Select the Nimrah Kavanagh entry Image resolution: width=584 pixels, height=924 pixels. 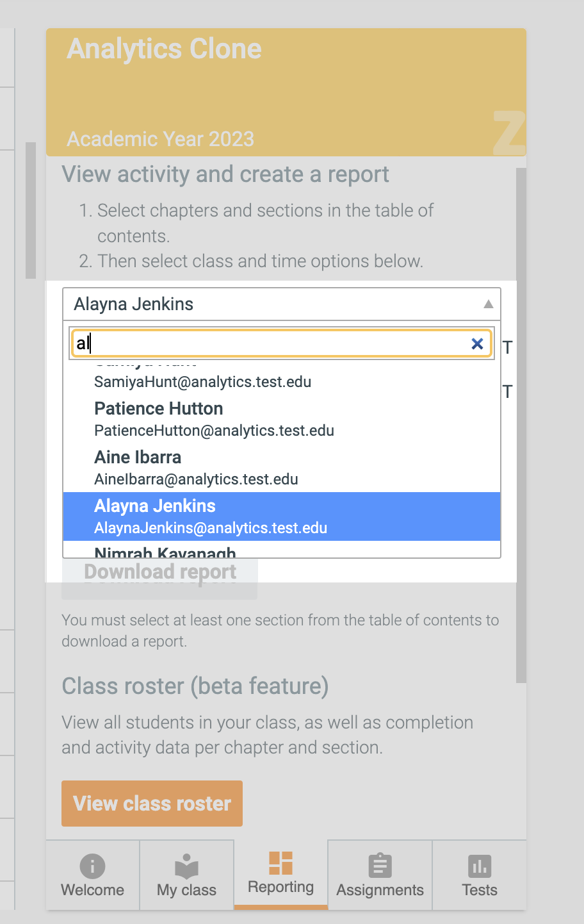282,550
